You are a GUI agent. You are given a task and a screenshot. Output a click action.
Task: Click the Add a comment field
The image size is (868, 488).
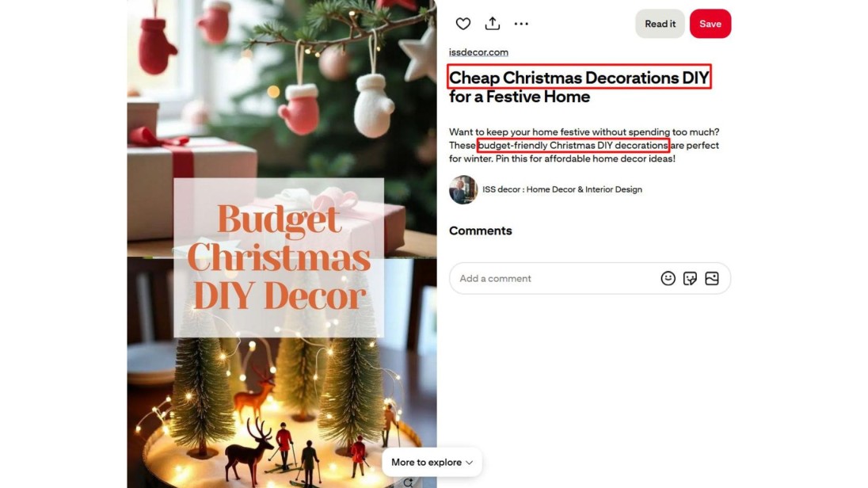point(589,278)
